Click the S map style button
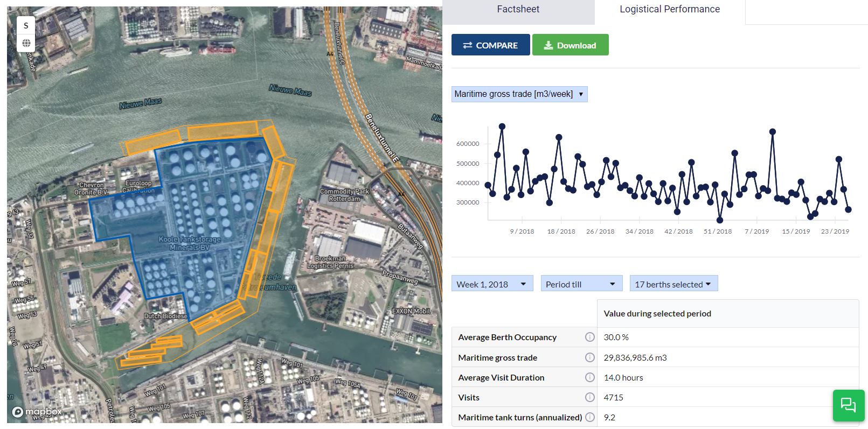868x429 pixels. pyautogui.click(x=26, y=25)
